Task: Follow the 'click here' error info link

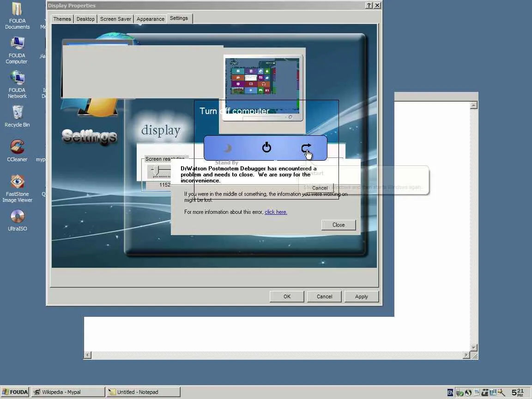Action: pos(276,212)
